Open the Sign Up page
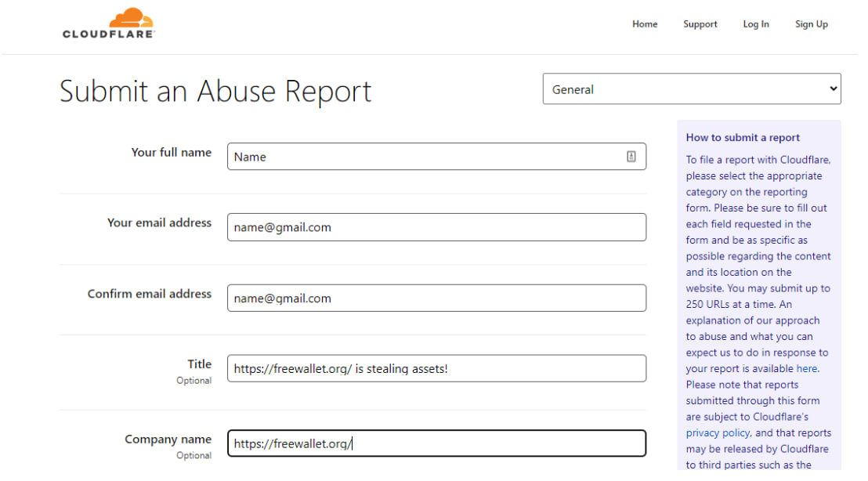This screenshot has width=868, height=481. (x=811, y=24)
